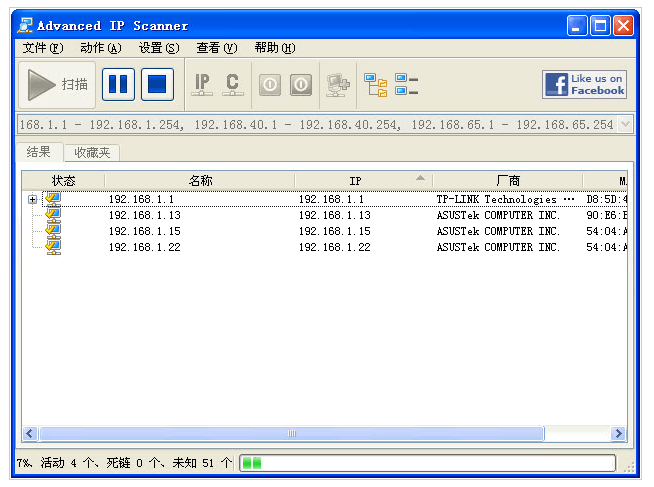
Task: Sort by the 名称 column header
Action: click(x=200, y=181)
